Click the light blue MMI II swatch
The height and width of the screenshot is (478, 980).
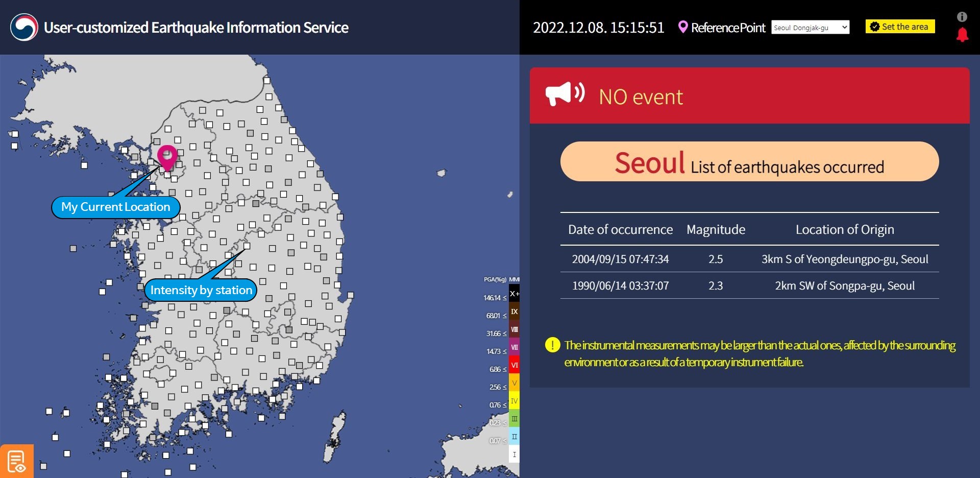514,437
